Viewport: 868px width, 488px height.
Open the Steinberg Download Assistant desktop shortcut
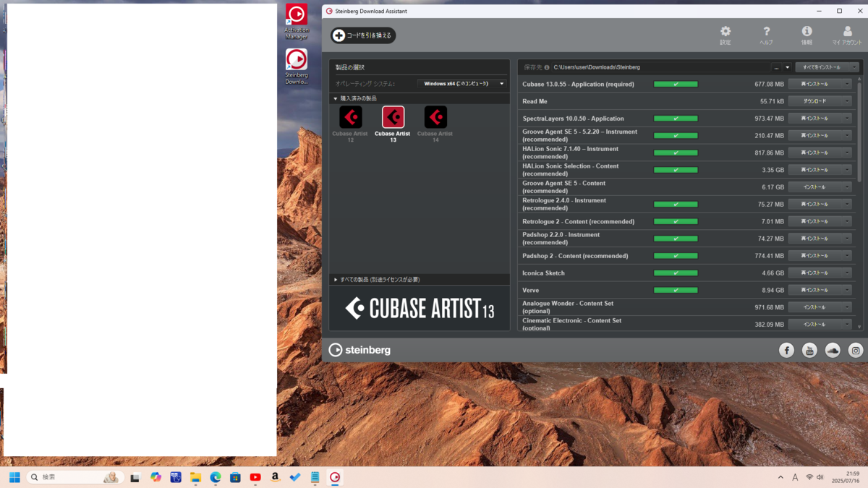297,67
